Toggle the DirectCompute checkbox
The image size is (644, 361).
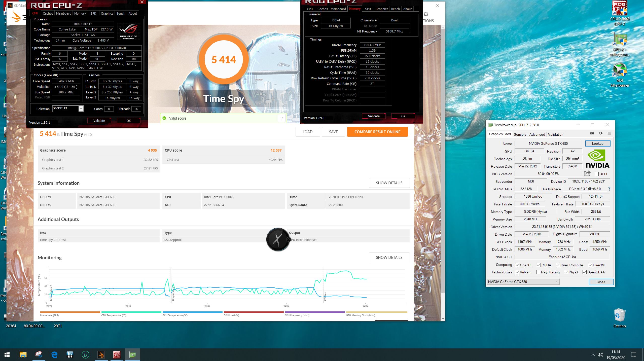[558, 265]
